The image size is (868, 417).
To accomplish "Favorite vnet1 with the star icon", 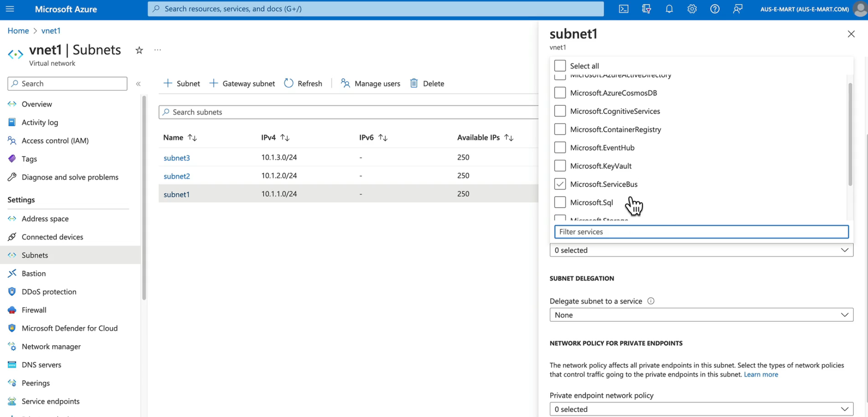I will coord(139,51).
